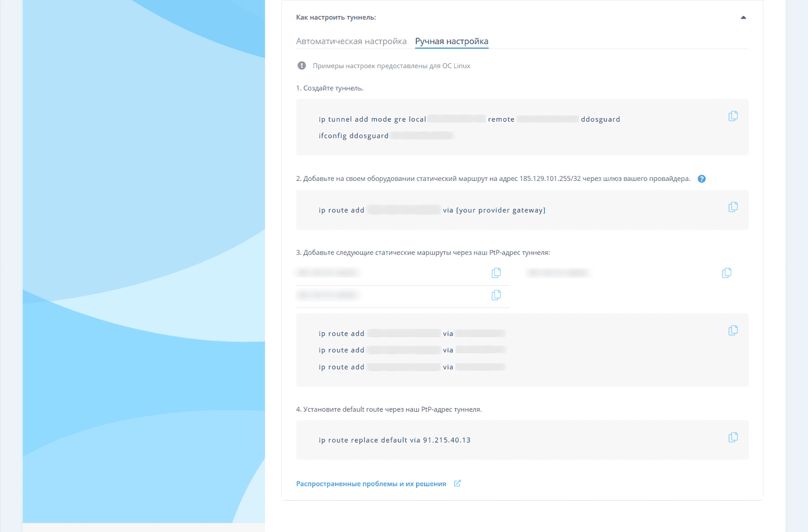Click "ip route replace default via 91.215.40.13" text
The width and height of the screenshot is (808, 532).
click(395, 440)
